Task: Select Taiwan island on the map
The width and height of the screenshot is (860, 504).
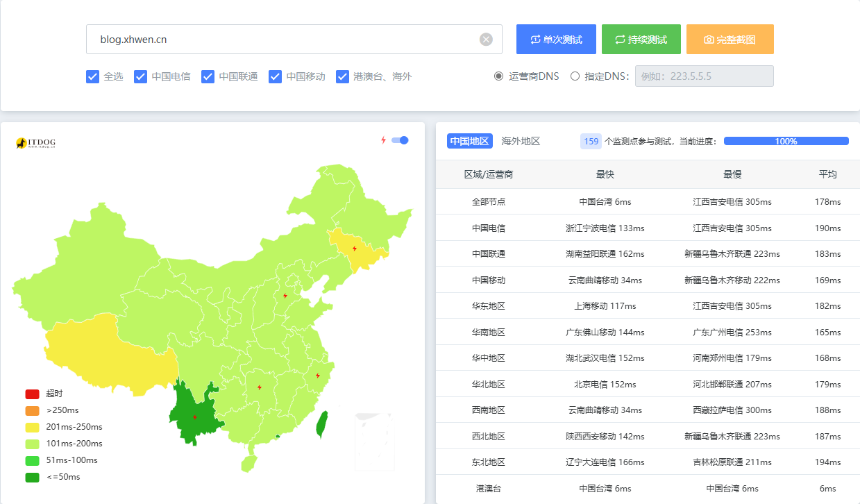Action: click(x=322, y=425)
